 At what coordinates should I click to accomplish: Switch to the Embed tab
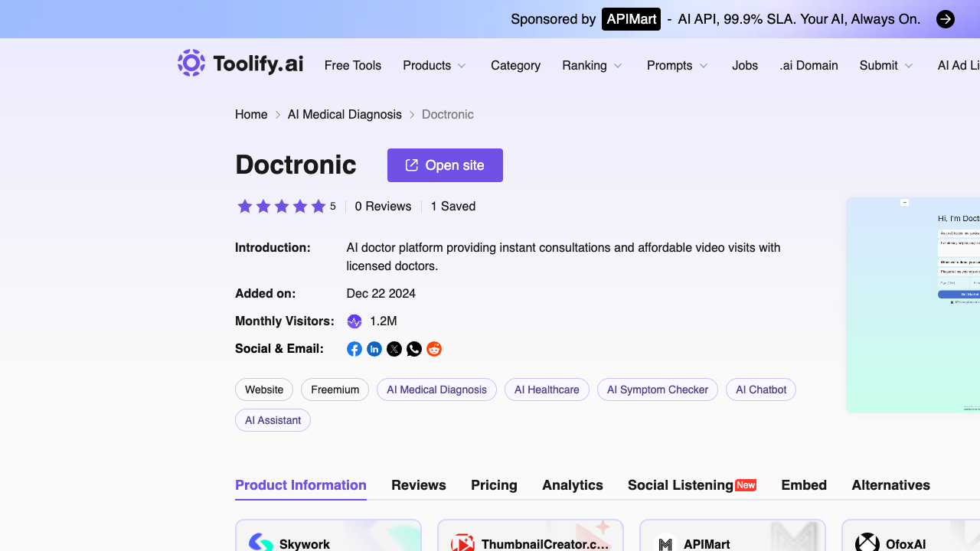tap(804, 485)
